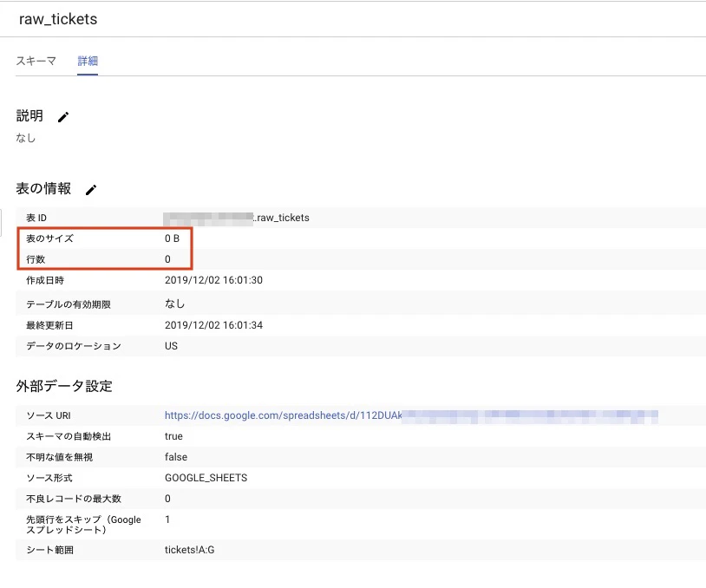Click the 行数 label
The height and width of the screenshot is (588, 706).
[x=36, y=259]
